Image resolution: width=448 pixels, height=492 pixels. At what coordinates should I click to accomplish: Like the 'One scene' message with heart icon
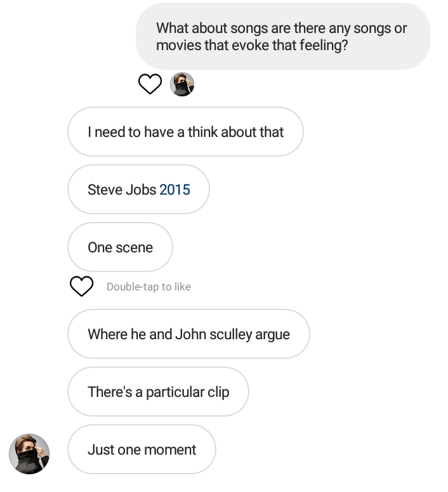pos(81,287)
